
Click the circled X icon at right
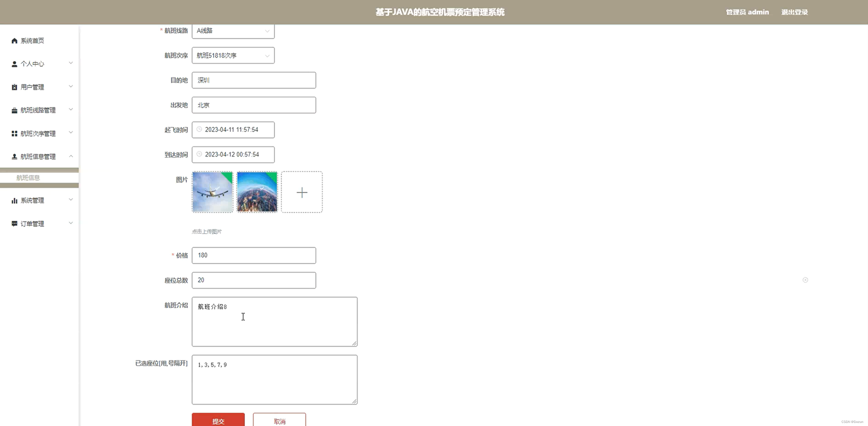805,280
